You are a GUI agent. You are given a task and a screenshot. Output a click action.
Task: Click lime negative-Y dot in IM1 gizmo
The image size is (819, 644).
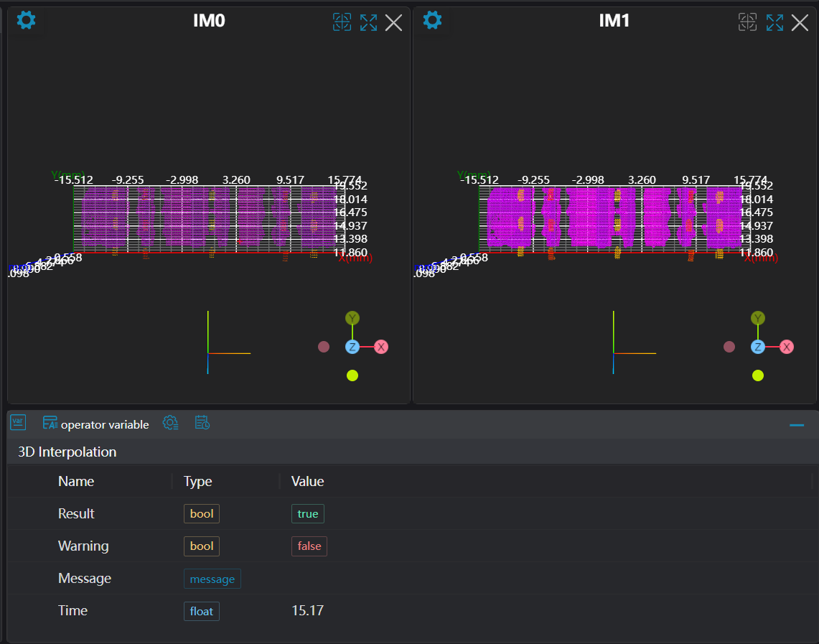[757, 375]
